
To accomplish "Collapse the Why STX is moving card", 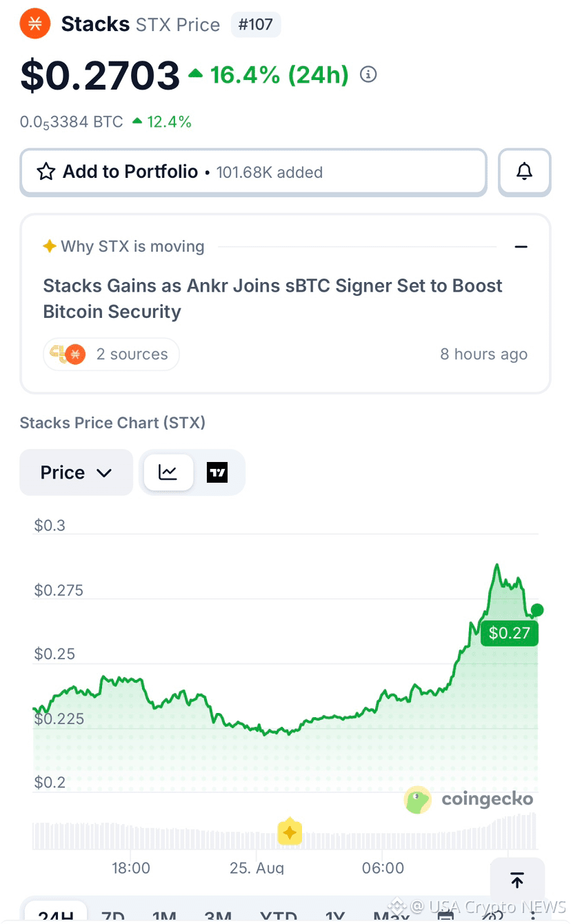I will click(x=521, y=247).
